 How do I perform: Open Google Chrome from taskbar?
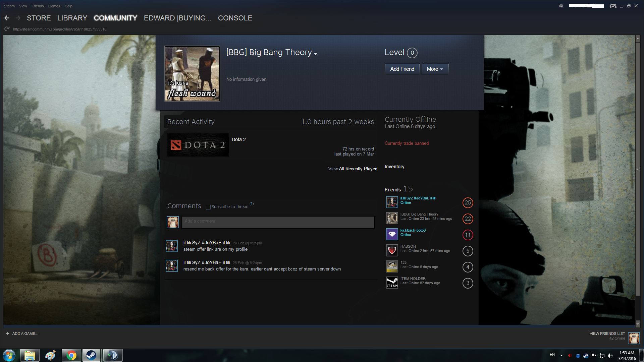(x=71, y=355)
